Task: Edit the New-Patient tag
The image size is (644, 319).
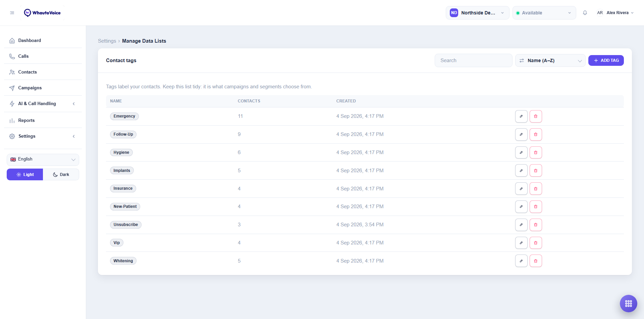Action: [x=521, y=207]
